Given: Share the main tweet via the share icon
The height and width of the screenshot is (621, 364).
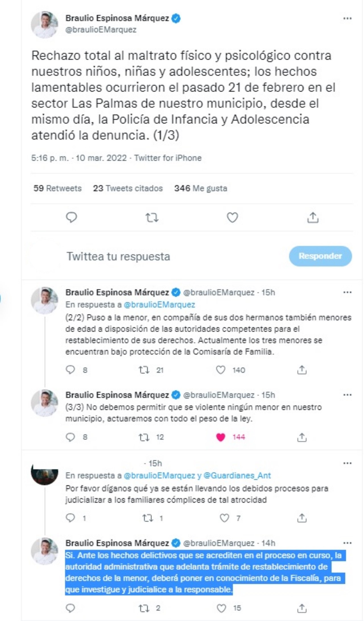Looking at the screenshot, I should 313,218.
